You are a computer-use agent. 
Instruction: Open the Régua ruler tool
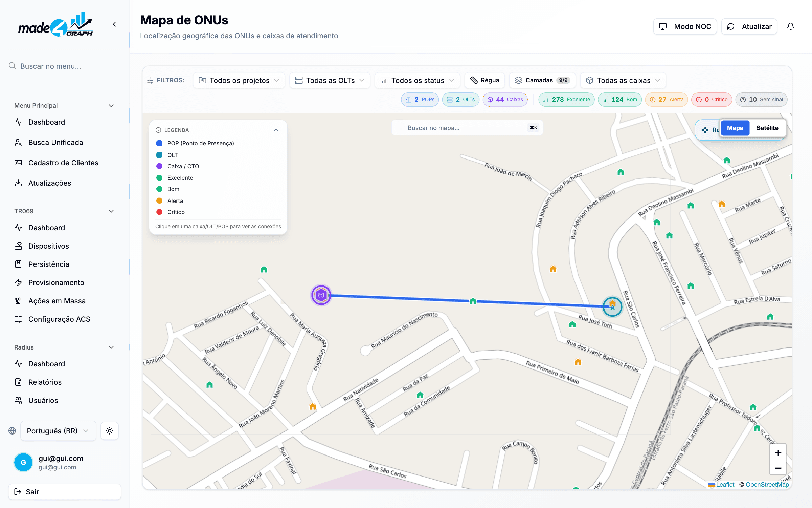[x=484, y=80]
